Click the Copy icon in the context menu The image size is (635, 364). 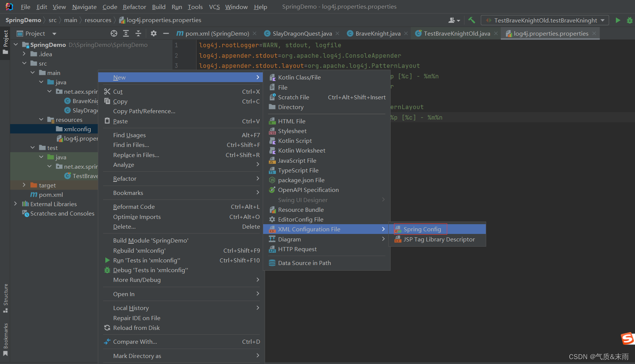pos(107,101)
